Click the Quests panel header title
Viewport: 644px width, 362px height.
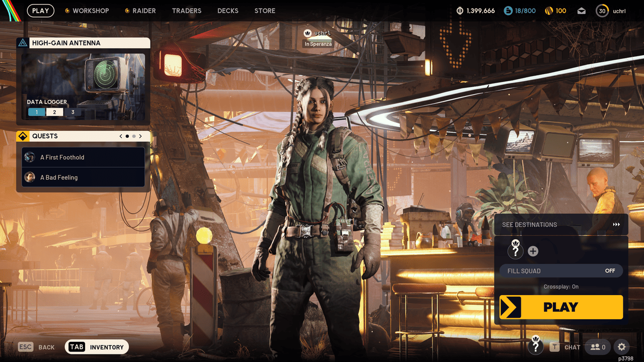[x=45, y=136]
